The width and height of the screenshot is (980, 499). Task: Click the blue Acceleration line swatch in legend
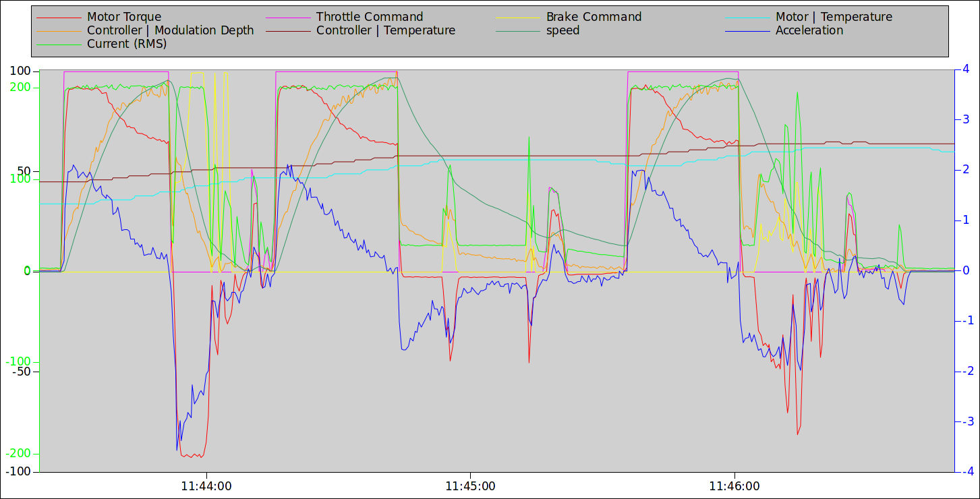tap(747, 31)
